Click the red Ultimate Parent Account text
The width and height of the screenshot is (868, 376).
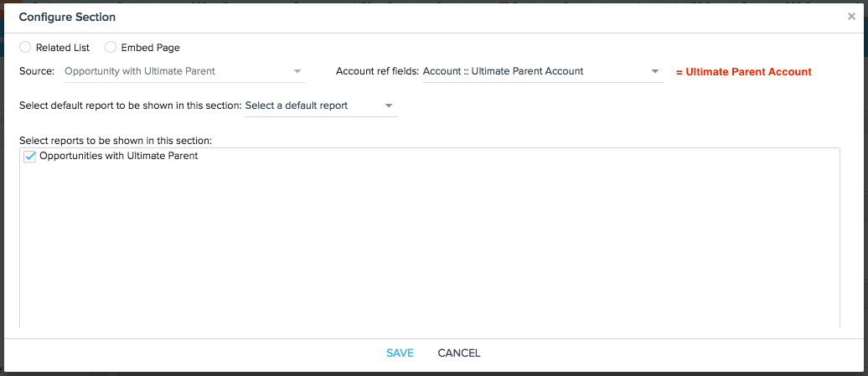coord(743,72)
